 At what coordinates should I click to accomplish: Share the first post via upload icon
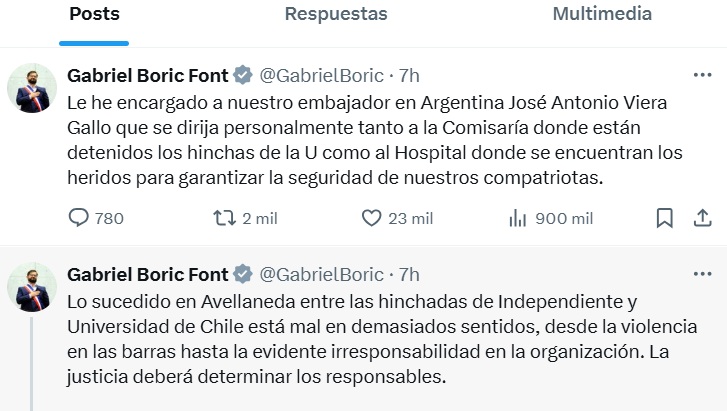(702, 218)
